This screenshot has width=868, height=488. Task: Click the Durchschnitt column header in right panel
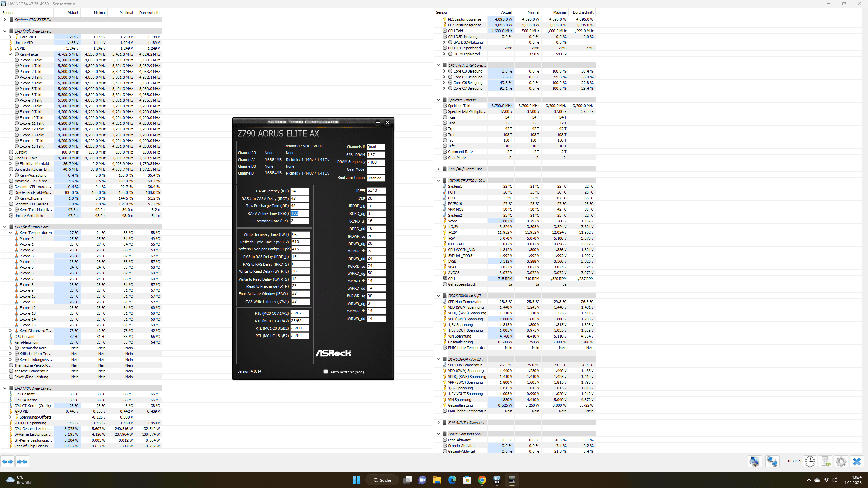582,12
